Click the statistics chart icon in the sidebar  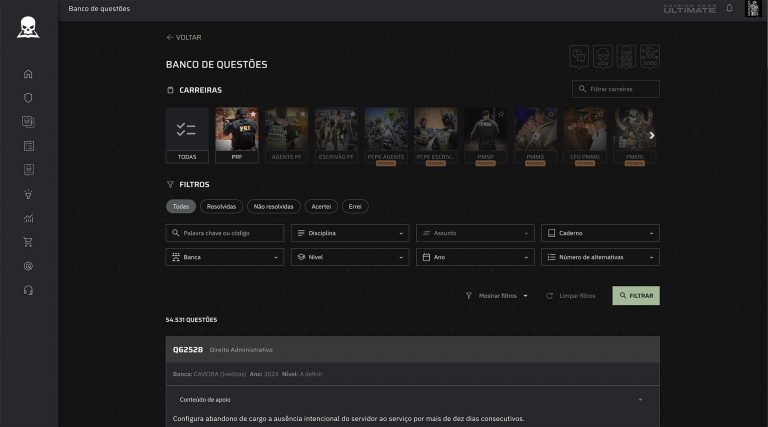click(x=28, y=218)
